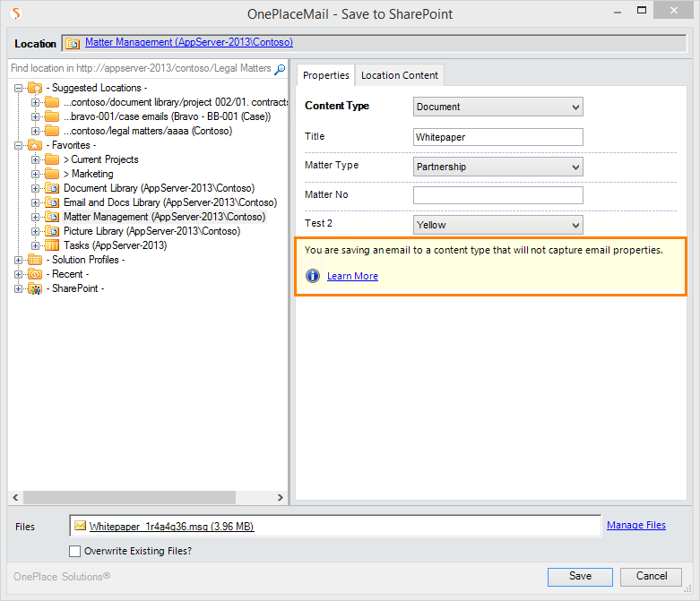
Task: Enable the Overwrite Existing Files checkbox
Action: click(74, 551)
